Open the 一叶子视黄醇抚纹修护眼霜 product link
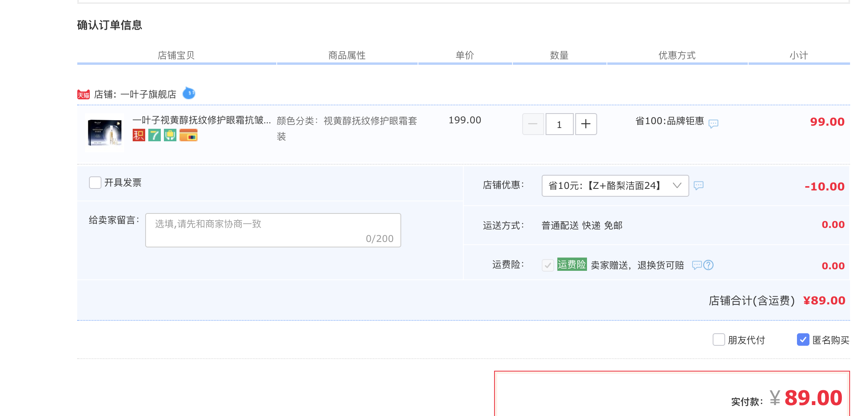868x416 pixels. tap(202, 120)
